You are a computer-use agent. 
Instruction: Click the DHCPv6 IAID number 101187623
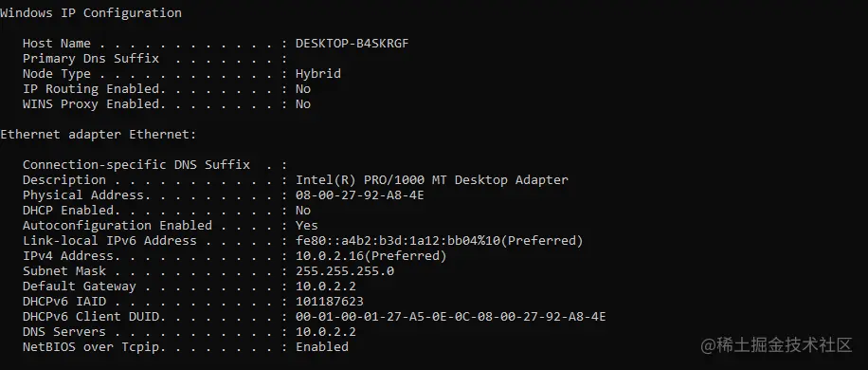coord(330,302)
